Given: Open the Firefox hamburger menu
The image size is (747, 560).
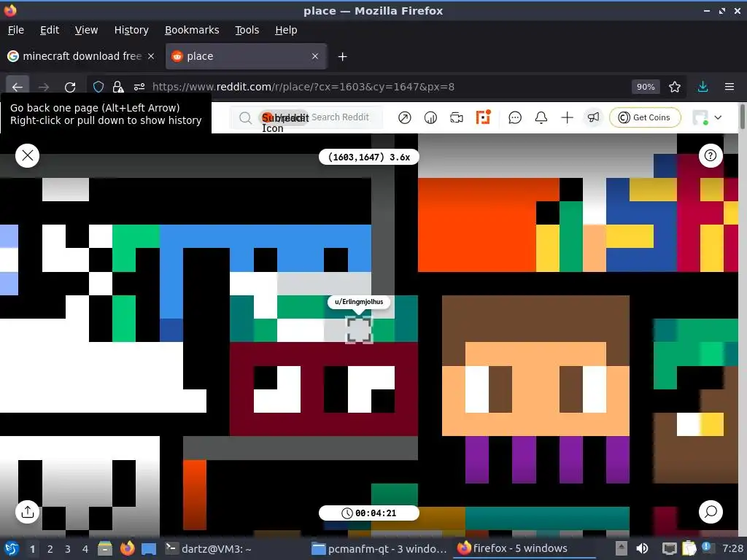Looking at the screenshot, I should pos(729,87).
